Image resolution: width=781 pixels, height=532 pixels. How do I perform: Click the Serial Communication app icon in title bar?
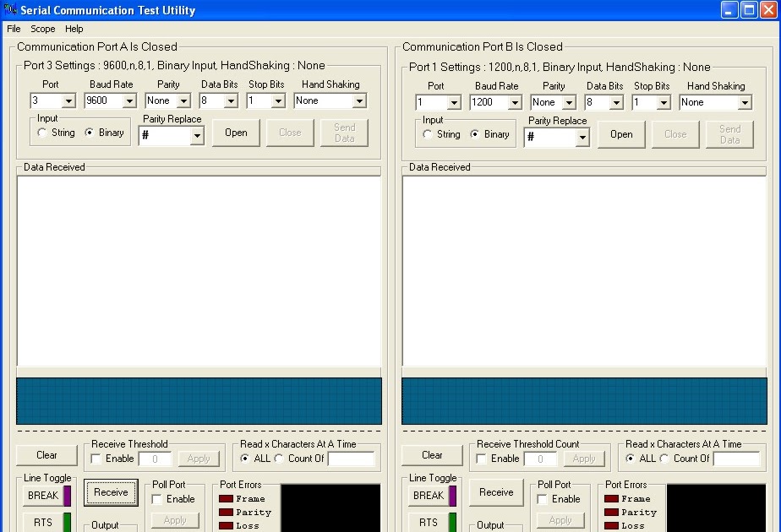9,9
